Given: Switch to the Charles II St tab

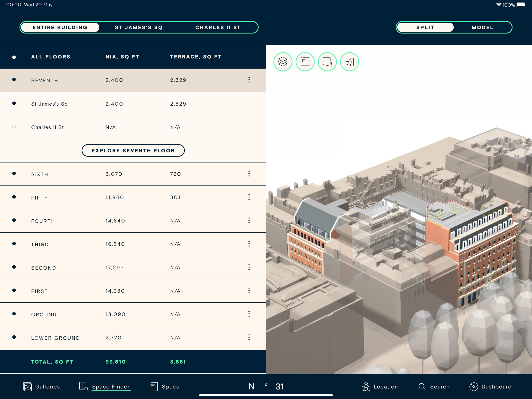Looking at the screenshot, I should 218,27.
